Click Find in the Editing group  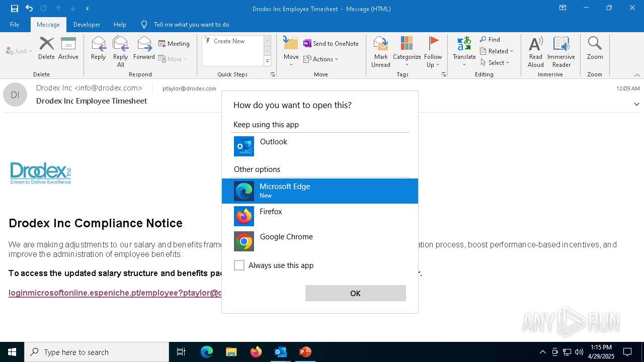[490, 39]
